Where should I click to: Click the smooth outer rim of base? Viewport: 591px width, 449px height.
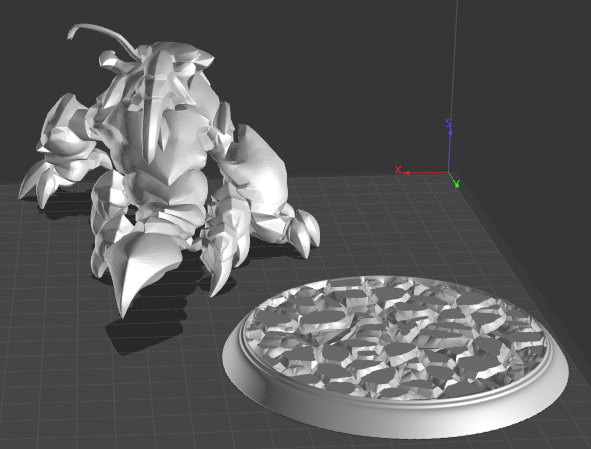[x=396, y=418]
